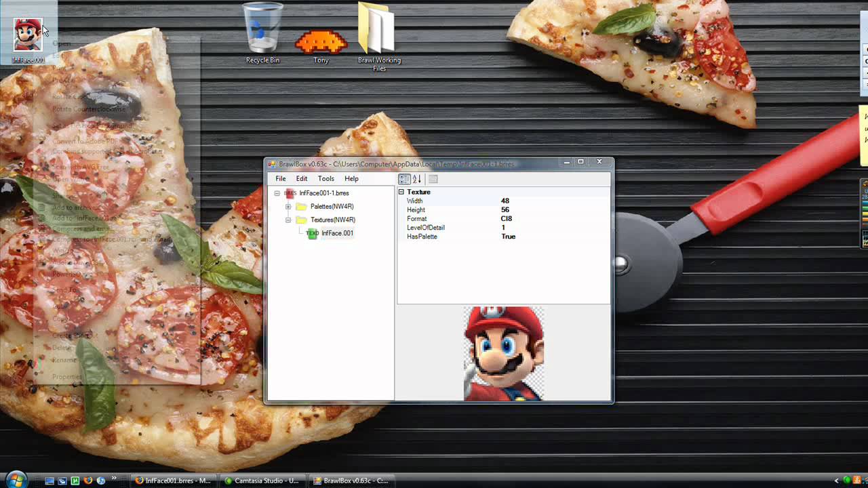The width and height of the screenshot is (868, 488).
Task: Switch to Camtasia Studio taskbar button
Action: [262, 481]
